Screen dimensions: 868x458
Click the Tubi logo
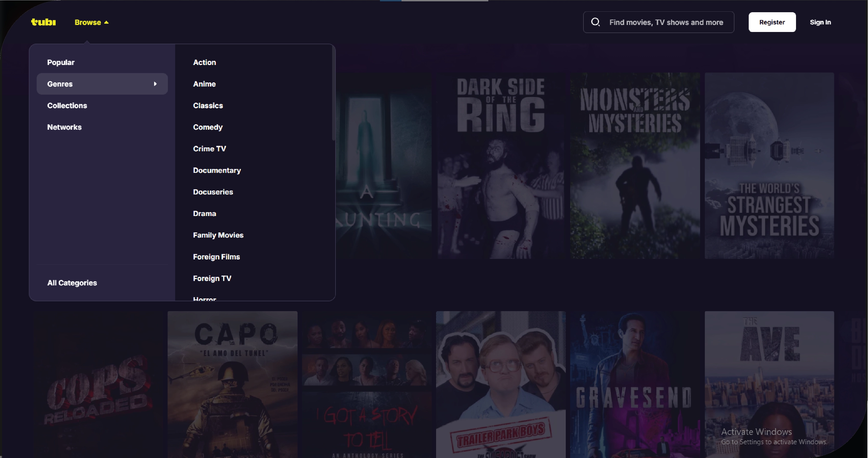[43, 22]
